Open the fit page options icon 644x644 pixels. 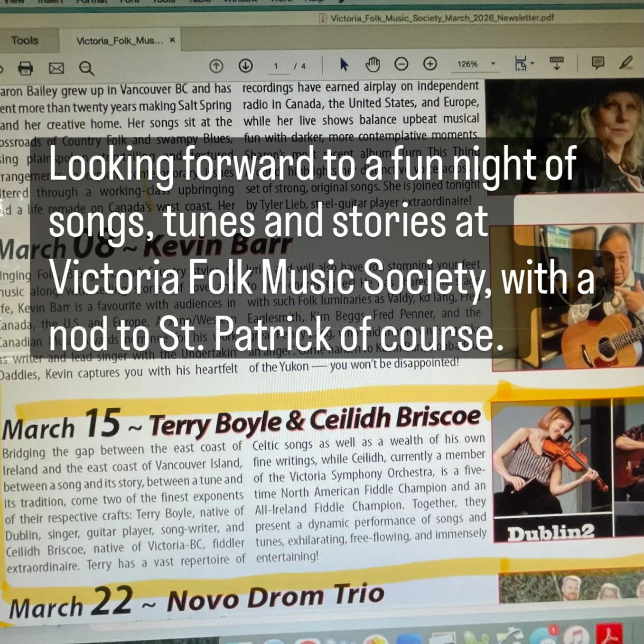(x=523, y=63)
